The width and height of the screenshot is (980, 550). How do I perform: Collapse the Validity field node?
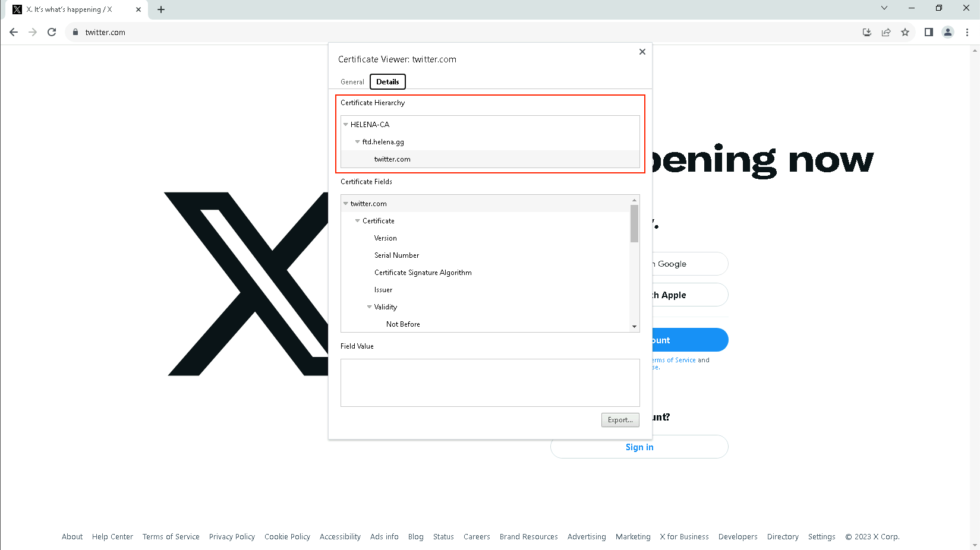369,307
